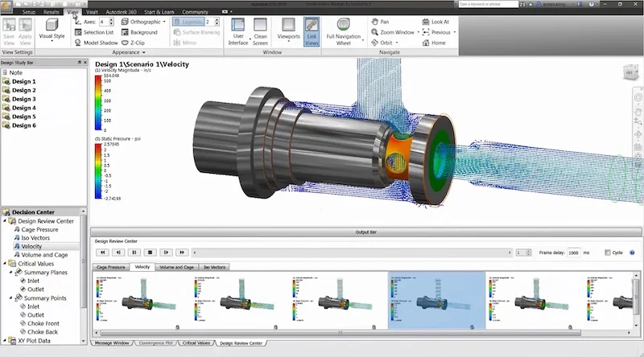Toggle the Background display option
Viewport: 644px width, 357px height.
(x=138, y=32)
